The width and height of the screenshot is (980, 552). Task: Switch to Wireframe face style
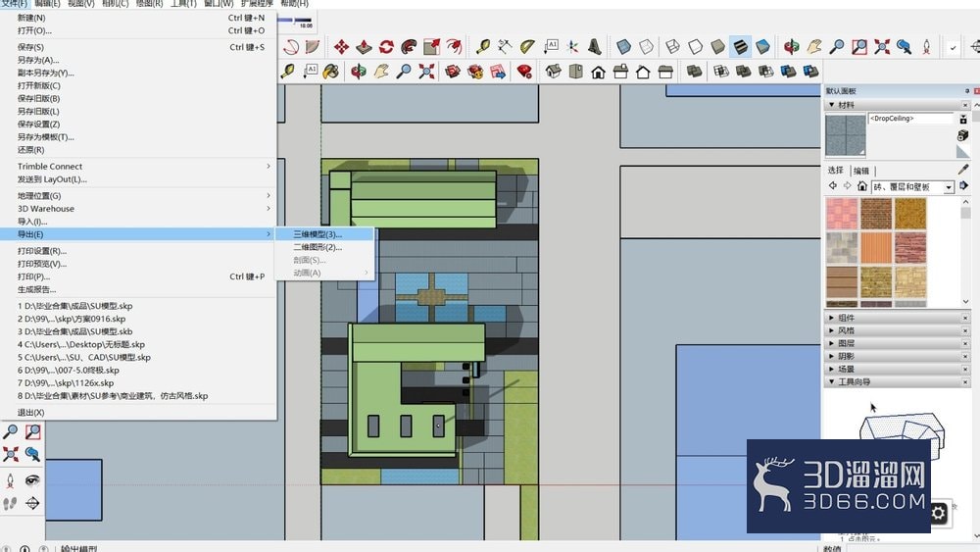[x=672, y=47]
